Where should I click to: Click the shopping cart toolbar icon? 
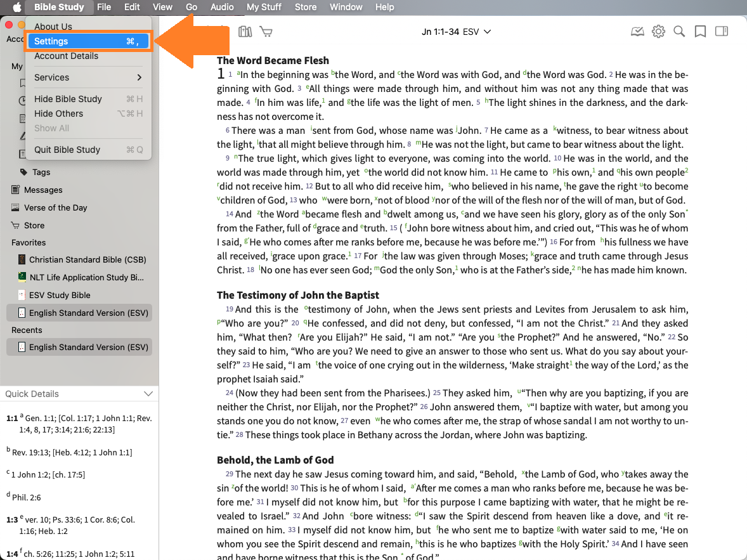click(x=266, y=32)
